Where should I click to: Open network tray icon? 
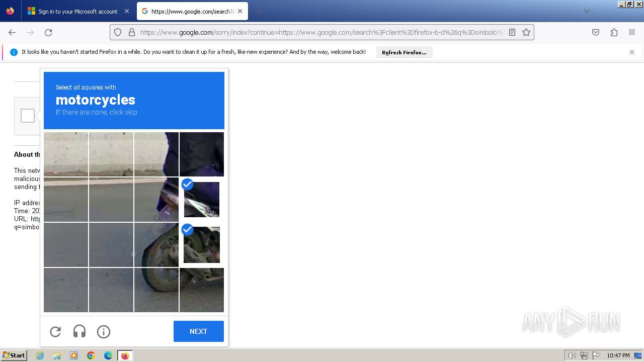[x=584, y=355]
